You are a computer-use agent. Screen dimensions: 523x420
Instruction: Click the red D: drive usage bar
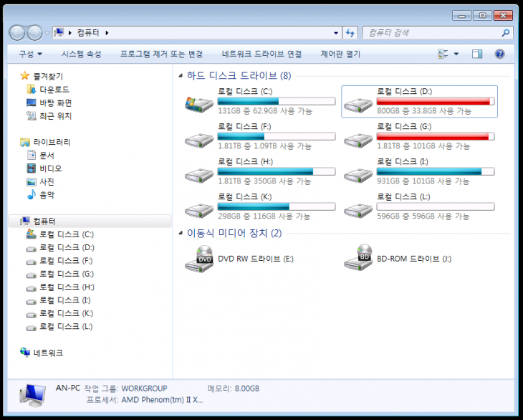coord(436,101)
